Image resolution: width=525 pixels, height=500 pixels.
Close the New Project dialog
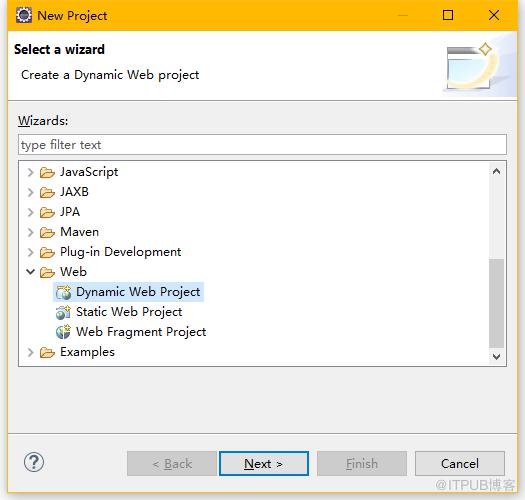(494, 15)
